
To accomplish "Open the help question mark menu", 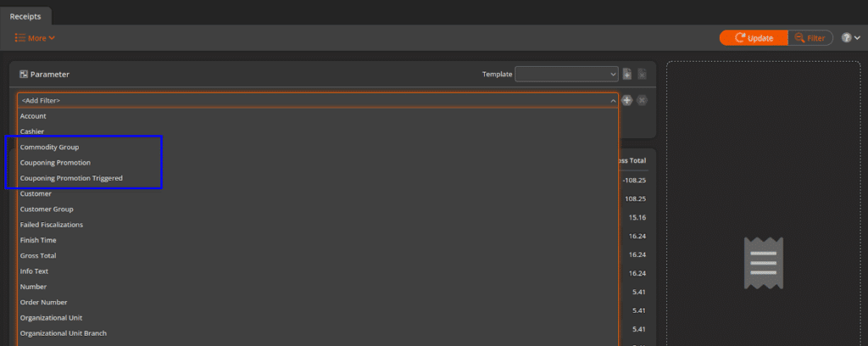I will pos(850,38).
